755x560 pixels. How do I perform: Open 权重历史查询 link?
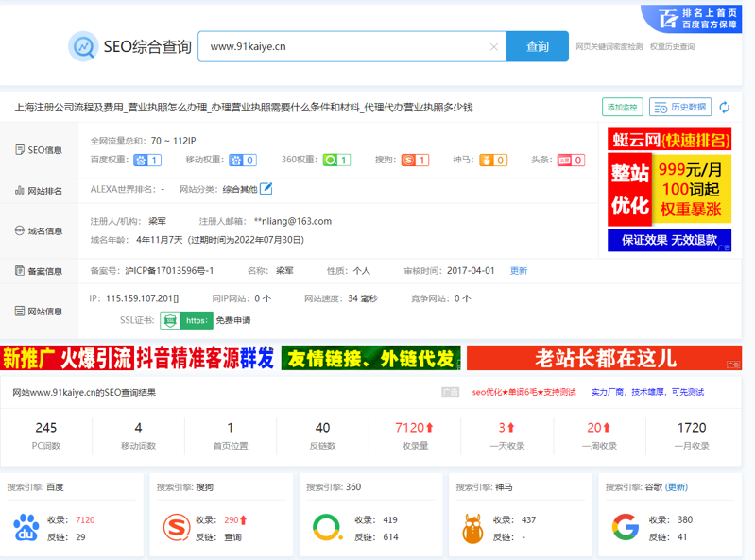pos(672,46)
